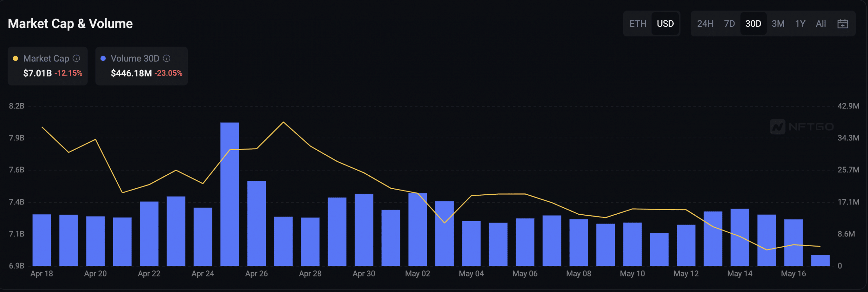
Task: Click the Apr 18 date label
Action: point(42,273)
